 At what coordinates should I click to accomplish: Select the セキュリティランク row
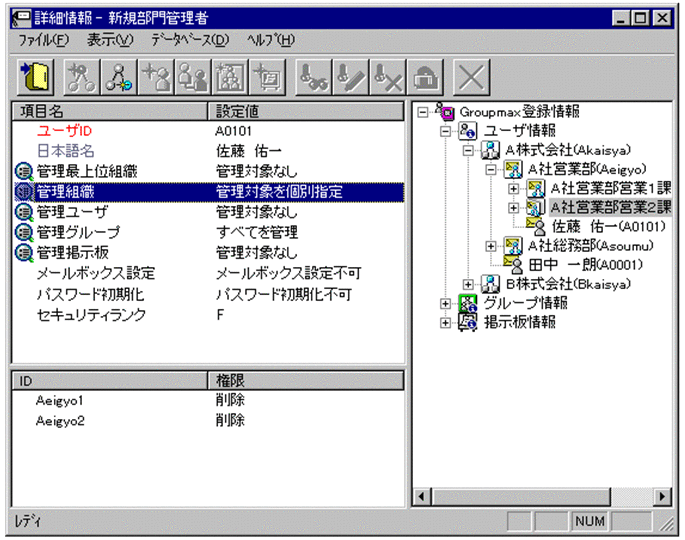209,315
